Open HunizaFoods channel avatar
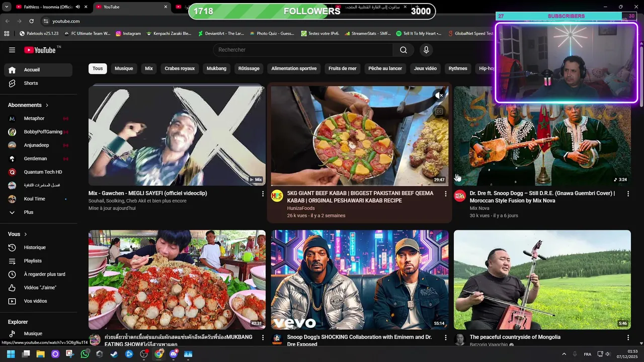This screenshot has height=362, width=644. point(277,196)
